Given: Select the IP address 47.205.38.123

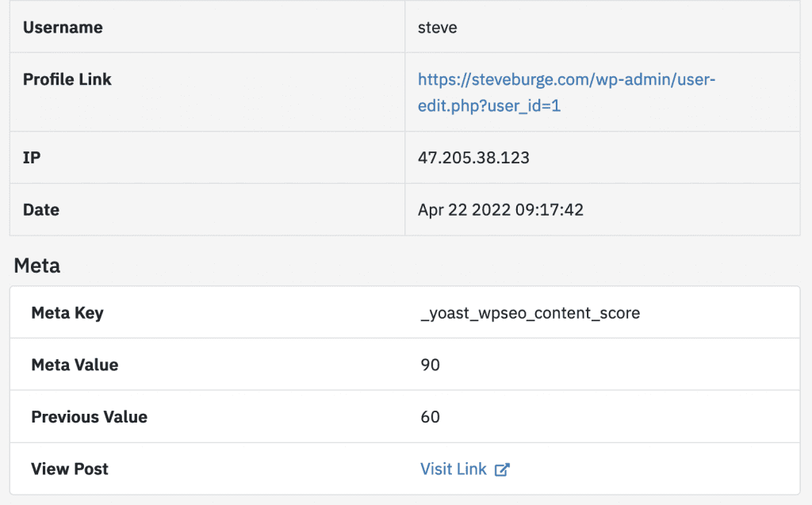Looking at the screenshot, I should click(x=473, y=158).
